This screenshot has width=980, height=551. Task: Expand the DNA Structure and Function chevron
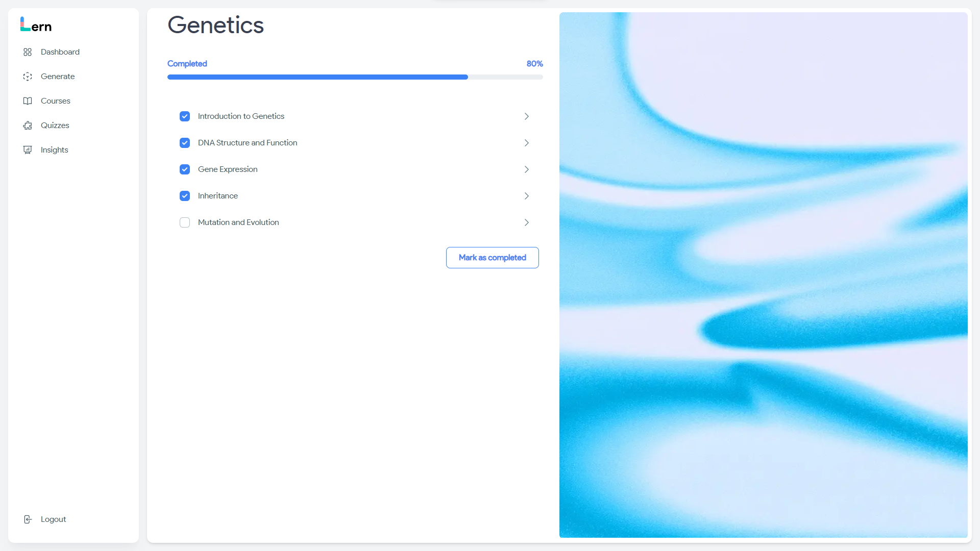click(526, 143)
